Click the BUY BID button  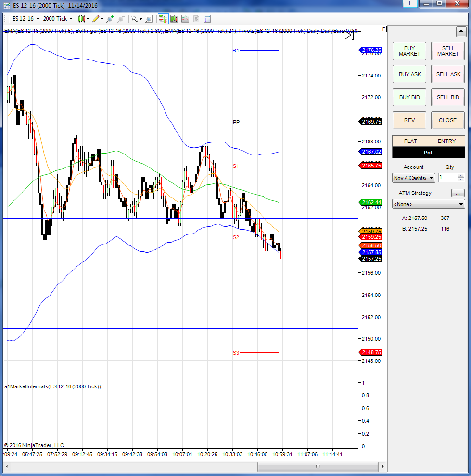409,97
